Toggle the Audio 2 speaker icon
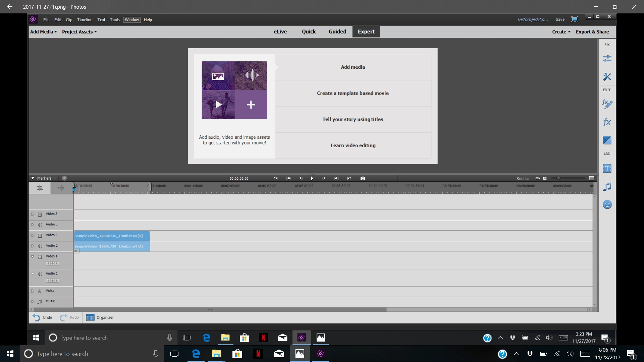The width and height of the screenshot is (644, 362). pyautogui.click(x=40, y=246)
